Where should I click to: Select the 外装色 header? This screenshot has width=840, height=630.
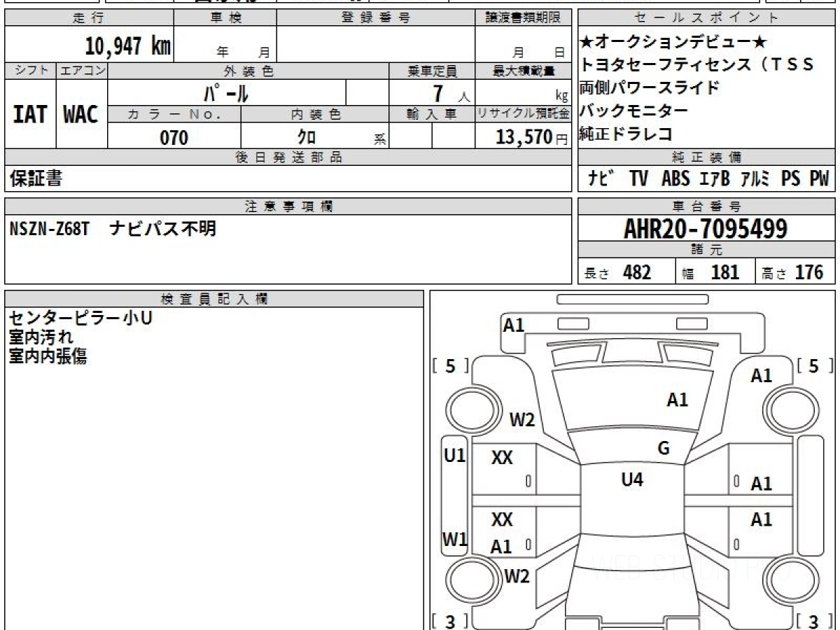point(248,71)
